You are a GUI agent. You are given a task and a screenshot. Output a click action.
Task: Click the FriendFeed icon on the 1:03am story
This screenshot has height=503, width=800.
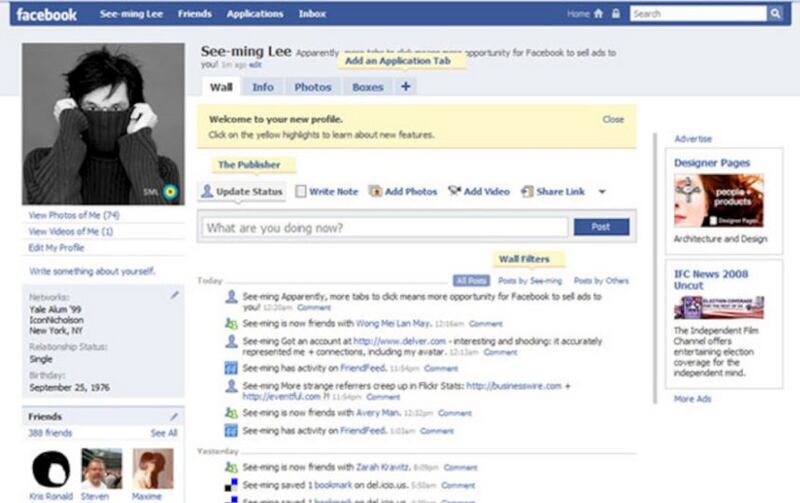coord(231,431)
